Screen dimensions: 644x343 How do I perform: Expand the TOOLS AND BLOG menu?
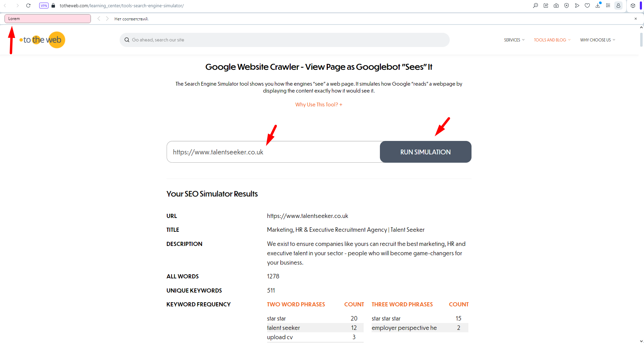[x=552, y=40]
